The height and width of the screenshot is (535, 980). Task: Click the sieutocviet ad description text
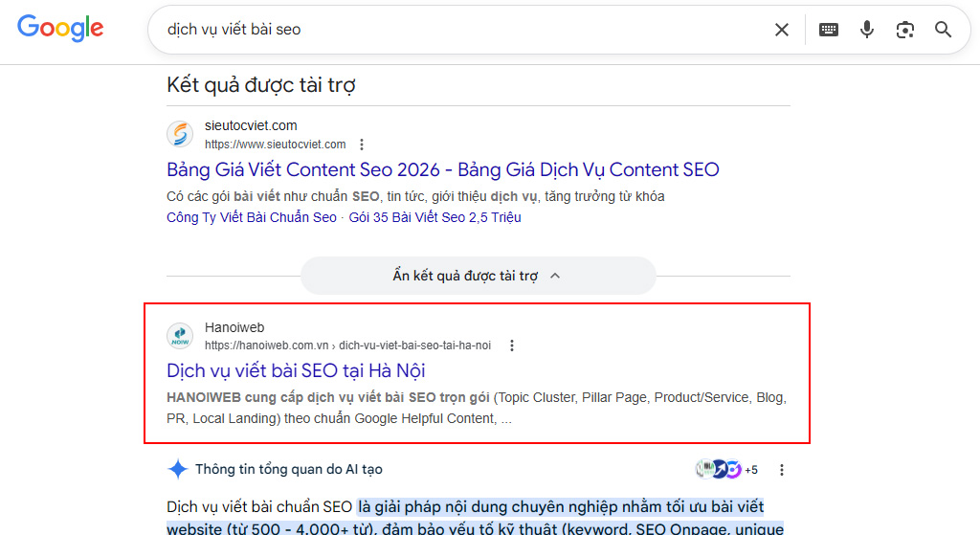415,196
